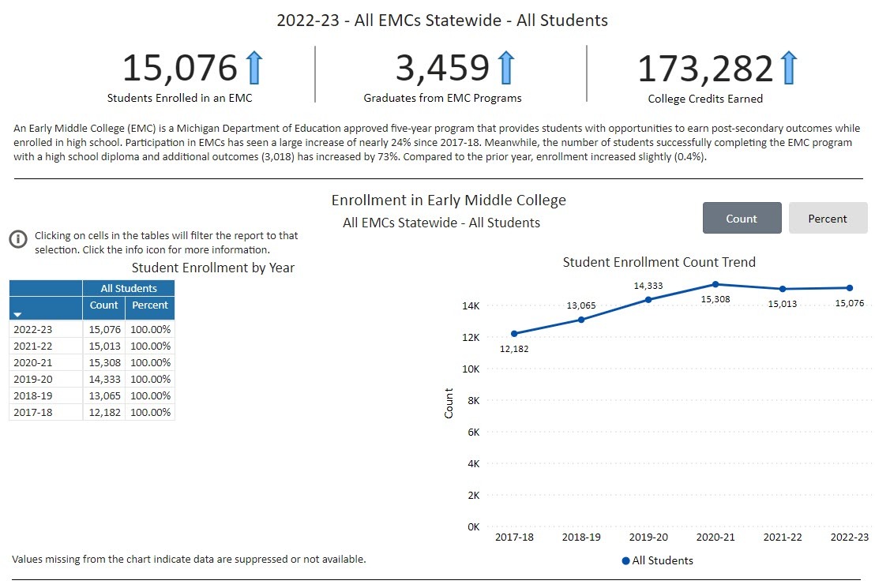Click the Count column header
Image resolution: width=875 pixels, height=588 pixels.
pos(103,305)
